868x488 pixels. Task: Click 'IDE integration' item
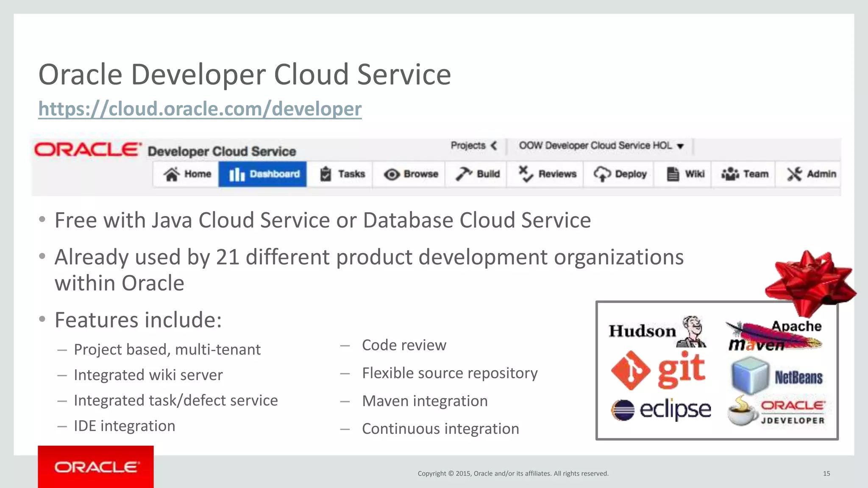pos(124,426)
